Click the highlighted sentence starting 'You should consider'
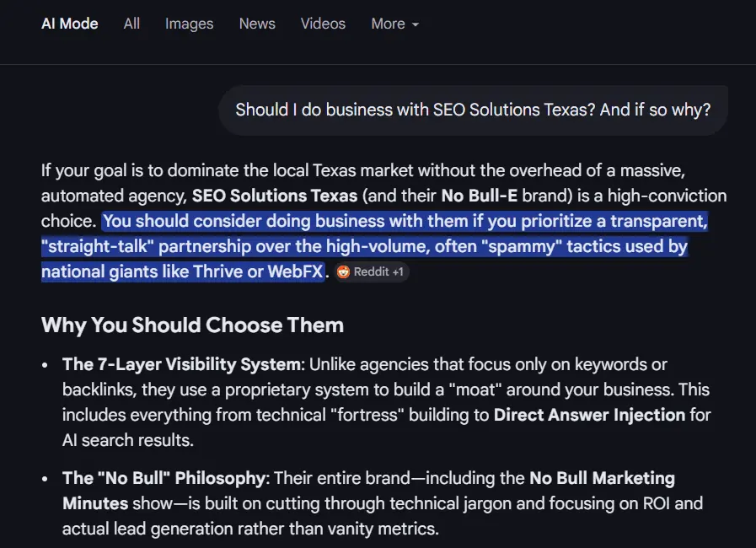This screenshot has height=548, width=756. 374,246
